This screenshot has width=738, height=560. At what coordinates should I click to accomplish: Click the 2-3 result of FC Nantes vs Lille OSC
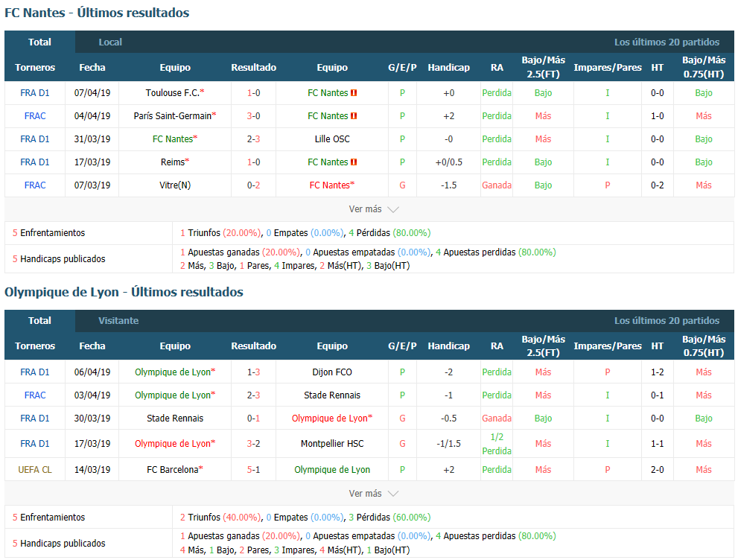pyautogui.click(x=254, y=139)
